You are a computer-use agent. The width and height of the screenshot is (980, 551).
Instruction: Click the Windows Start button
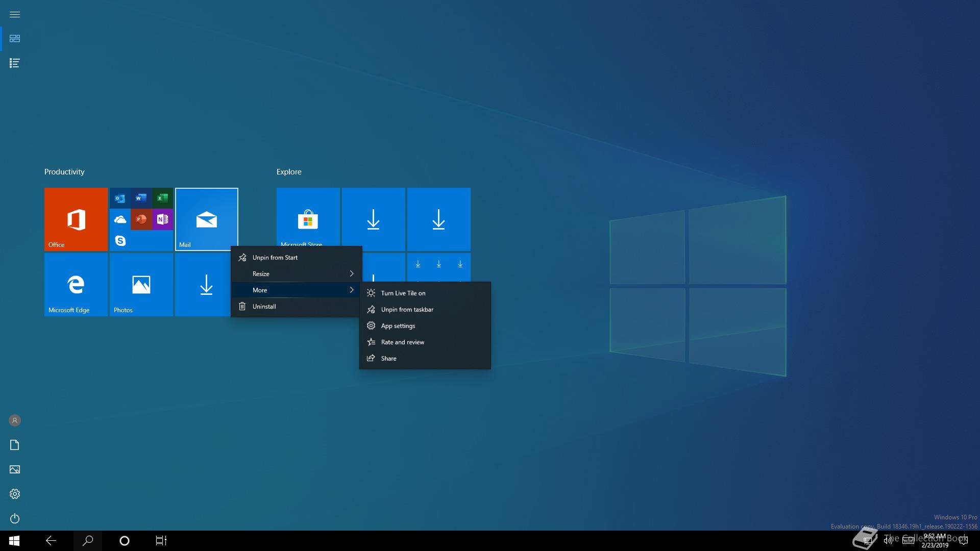pyautogui.click(x=14, y=541)
